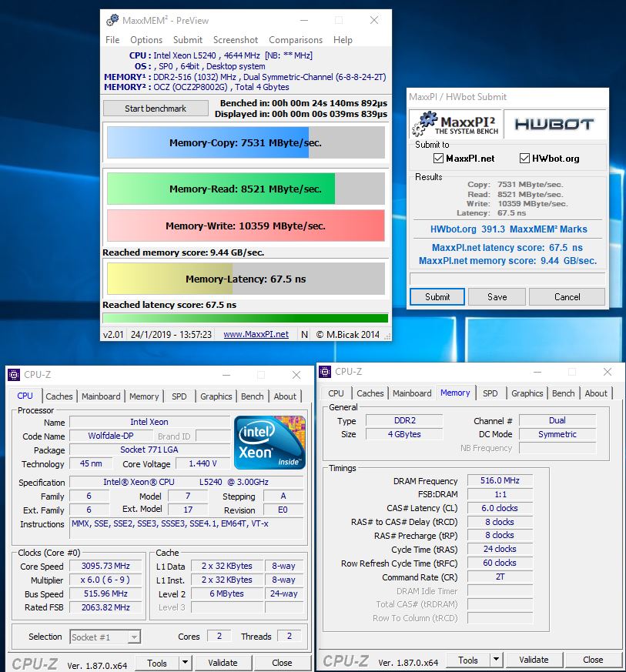Click the Memory-Latency 67.5 ns bar
The height and width of the screenshot is (672, 626).
246,279
